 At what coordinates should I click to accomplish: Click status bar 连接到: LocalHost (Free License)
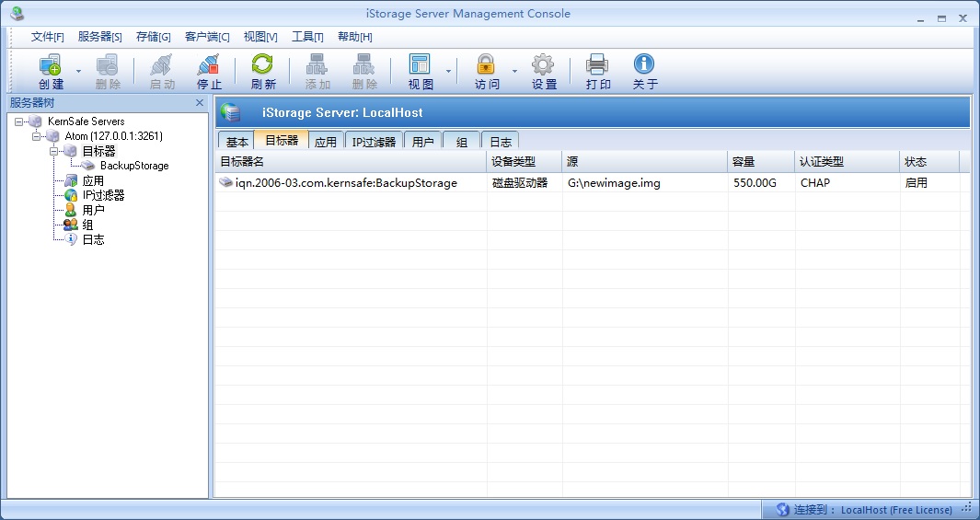coord(872,510)
